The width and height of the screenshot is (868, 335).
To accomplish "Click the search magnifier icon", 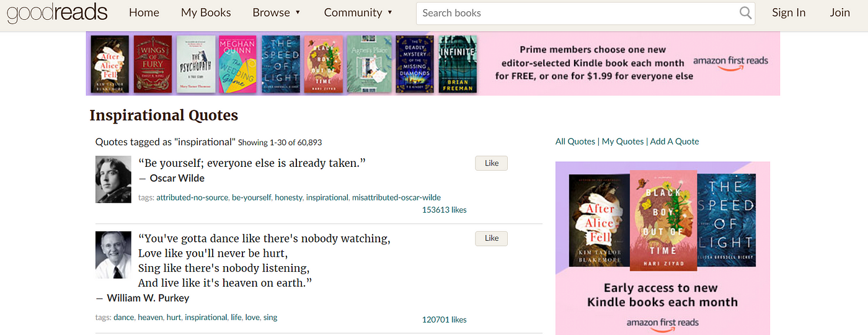I will click(746, 13).
